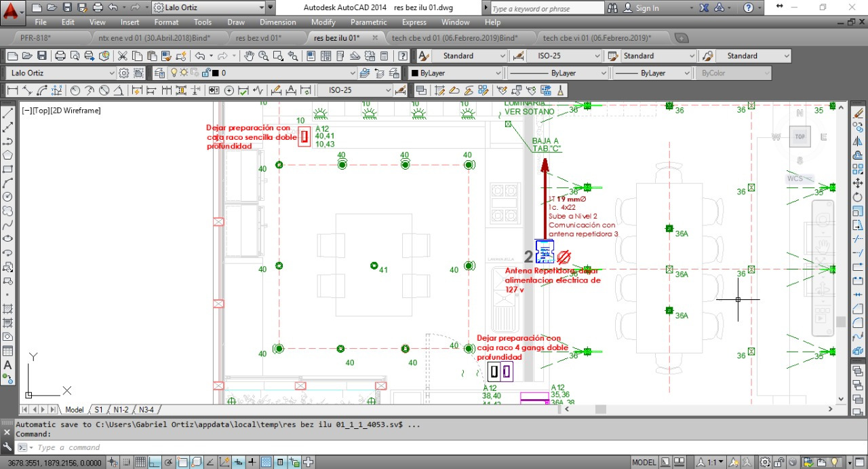This screenshot has width=868, height=469.
Task: Open the Layer Properties Manager icon
Action: [160, 73]
